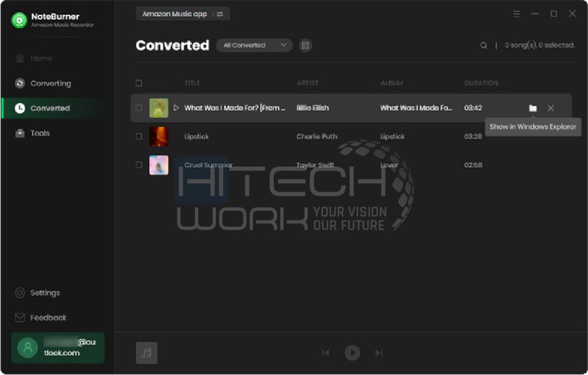
Task: Click the What Was I Made For? album thumbnail
Action: pyautogui.click(x=158, y=108)
